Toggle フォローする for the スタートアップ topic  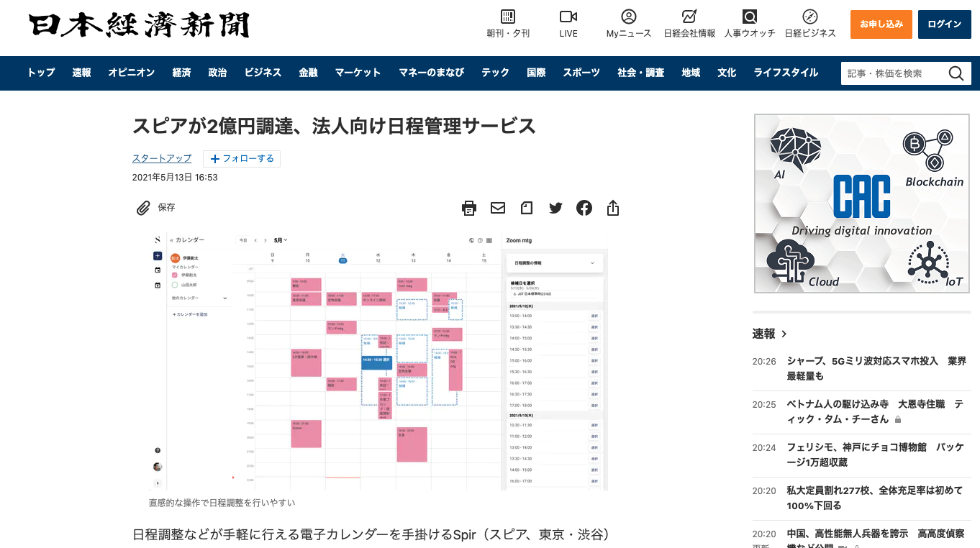click(x=242, y=159)
